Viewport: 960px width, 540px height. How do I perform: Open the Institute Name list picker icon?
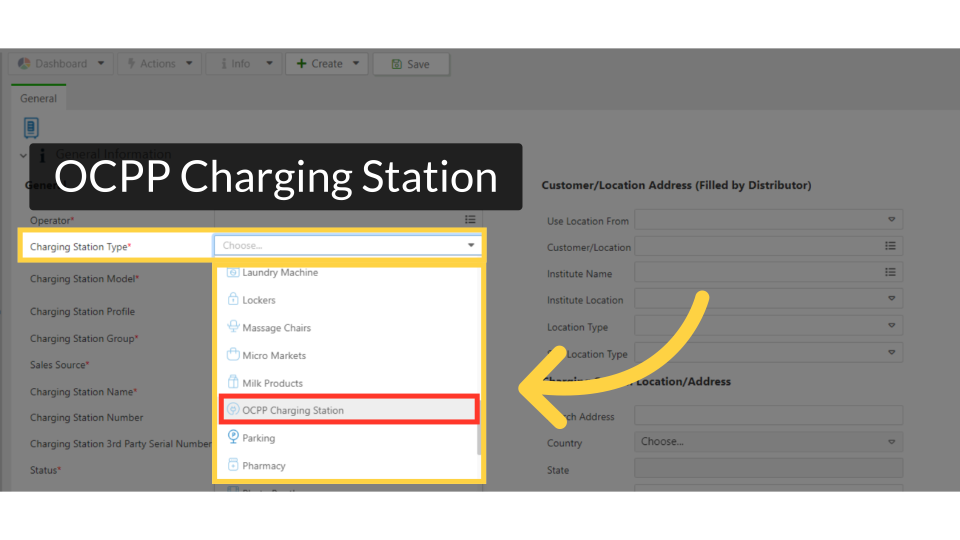[890, 272]
